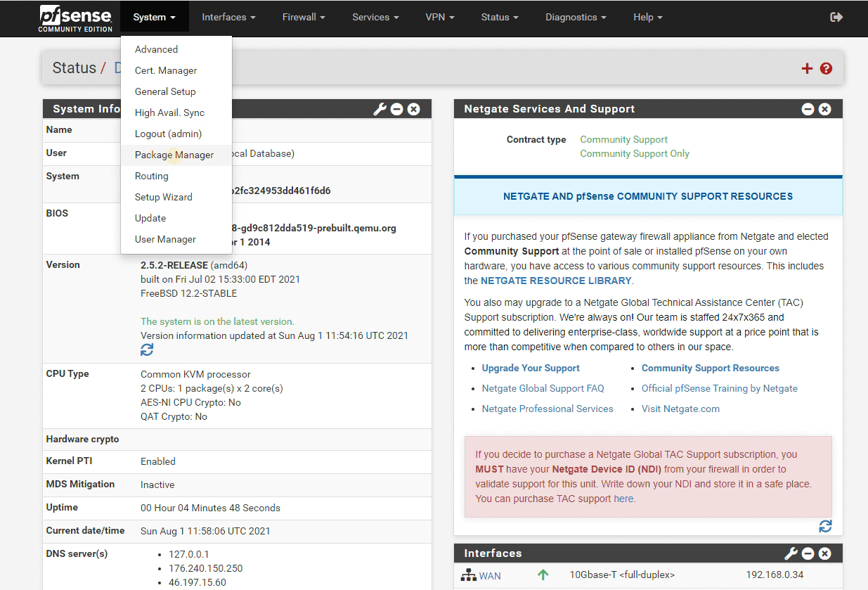Click the uptime value text

pos(210,508)
